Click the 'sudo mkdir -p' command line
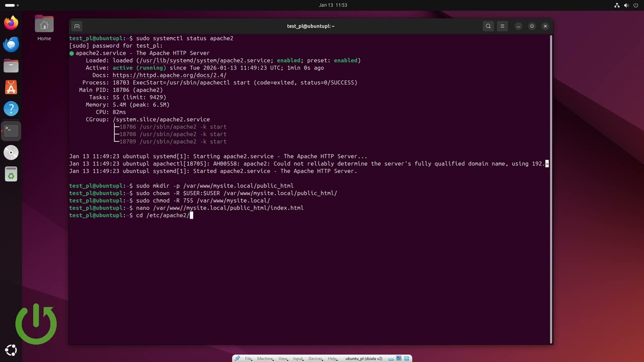This screenshot has height=362, width=644. tap(215, 186)
